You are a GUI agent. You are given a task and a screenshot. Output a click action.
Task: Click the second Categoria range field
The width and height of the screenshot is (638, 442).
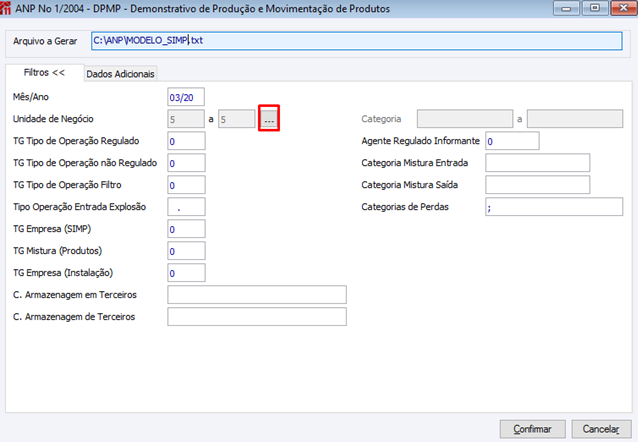tap(575, 119)
